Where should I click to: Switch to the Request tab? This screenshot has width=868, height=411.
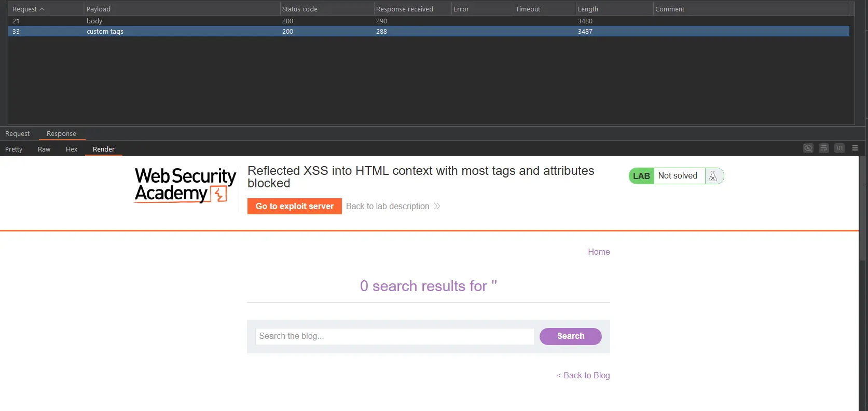coord(17,134)
